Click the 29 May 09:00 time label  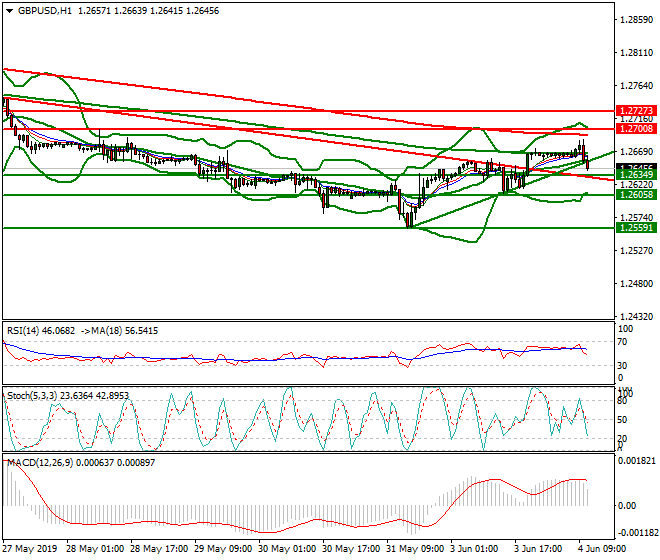pos(223,549)
